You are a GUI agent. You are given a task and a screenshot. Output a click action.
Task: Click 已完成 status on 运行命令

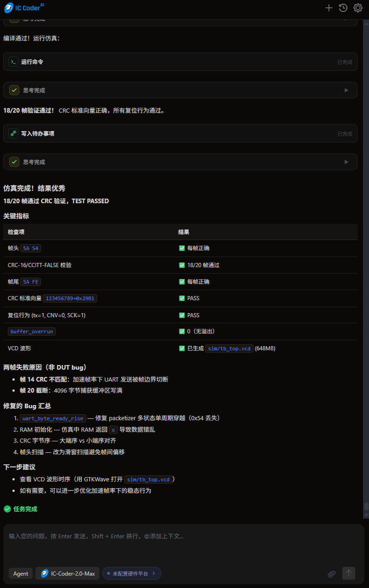point(345,62)
